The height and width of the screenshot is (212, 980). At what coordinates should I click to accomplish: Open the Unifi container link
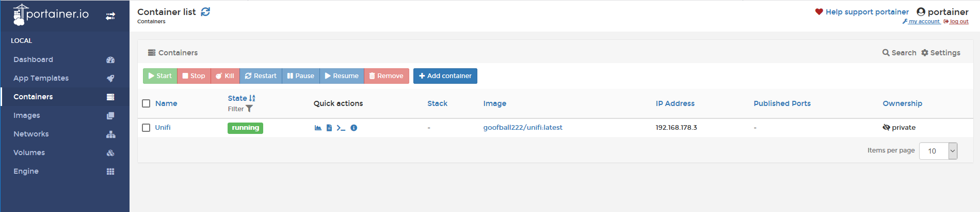point(163,128)
